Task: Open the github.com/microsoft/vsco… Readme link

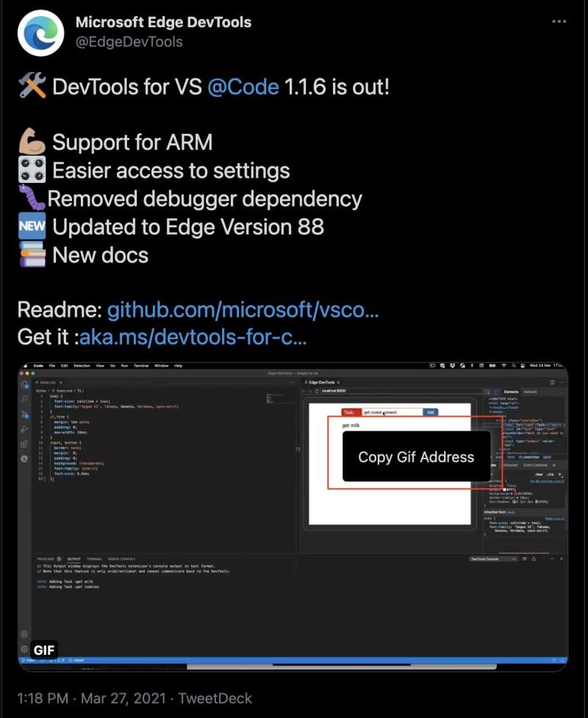Action: click(243, 310)
